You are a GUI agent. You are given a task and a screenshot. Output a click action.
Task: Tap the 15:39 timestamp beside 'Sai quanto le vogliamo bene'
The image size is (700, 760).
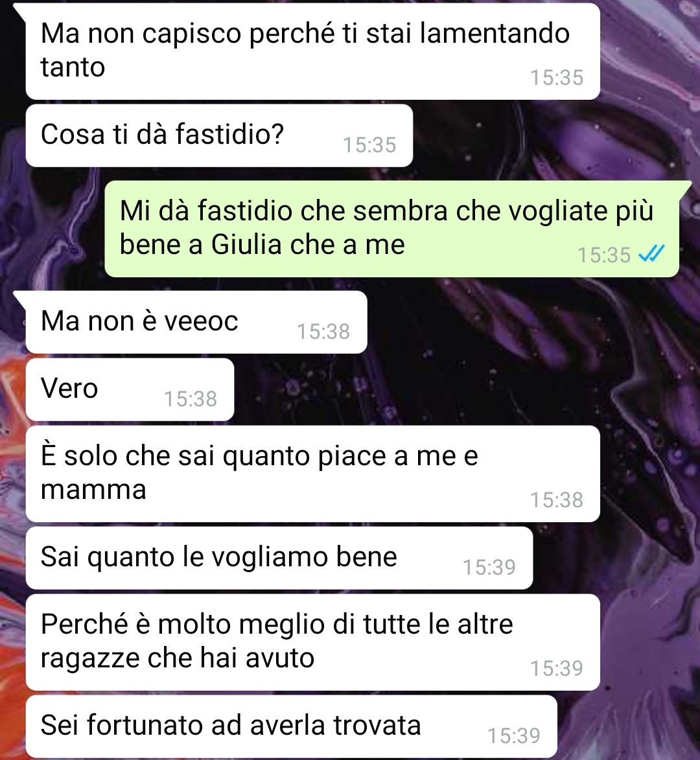[489, 568]
